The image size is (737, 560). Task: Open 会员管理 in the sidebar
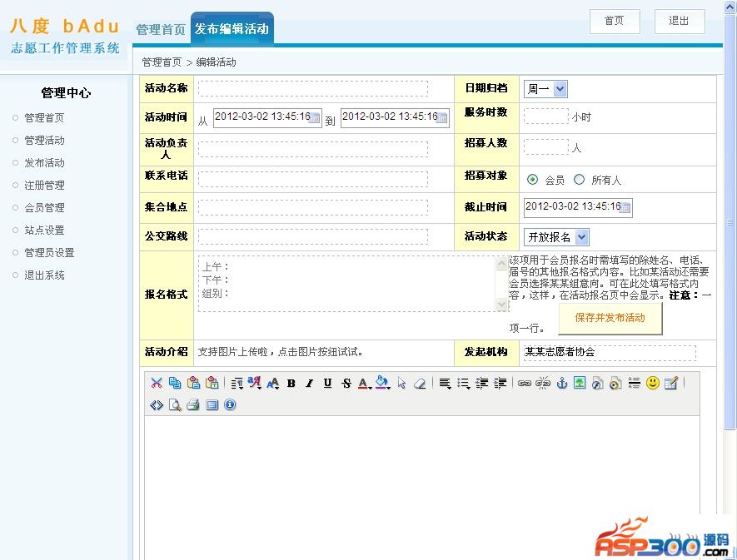click(44, 208)
